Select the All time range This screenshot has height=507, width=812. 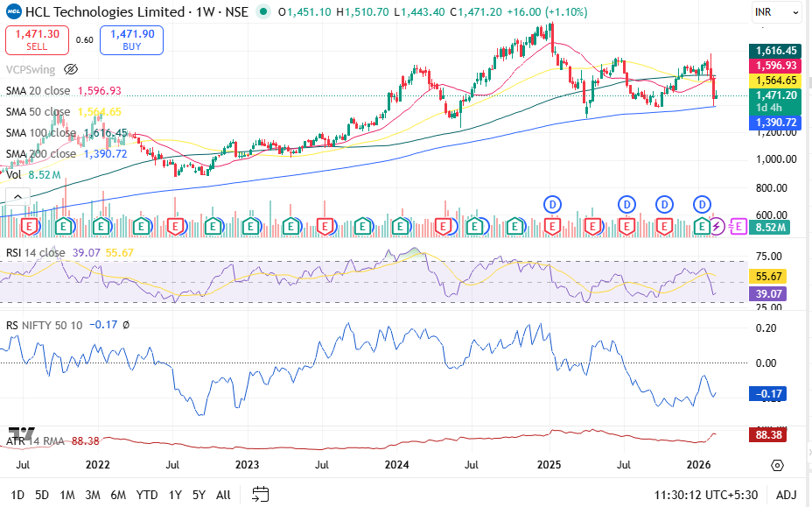pyautogui.click(x=223, y=495)
